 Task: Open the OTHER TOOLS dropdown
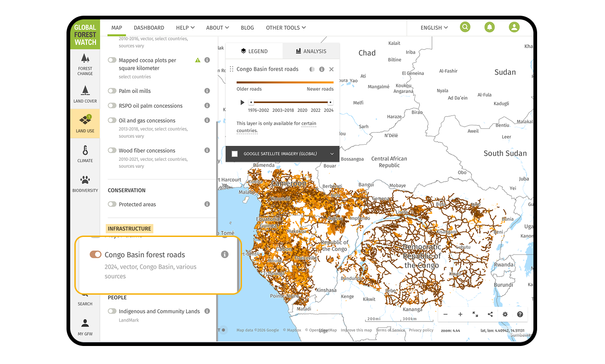(285, 27)
